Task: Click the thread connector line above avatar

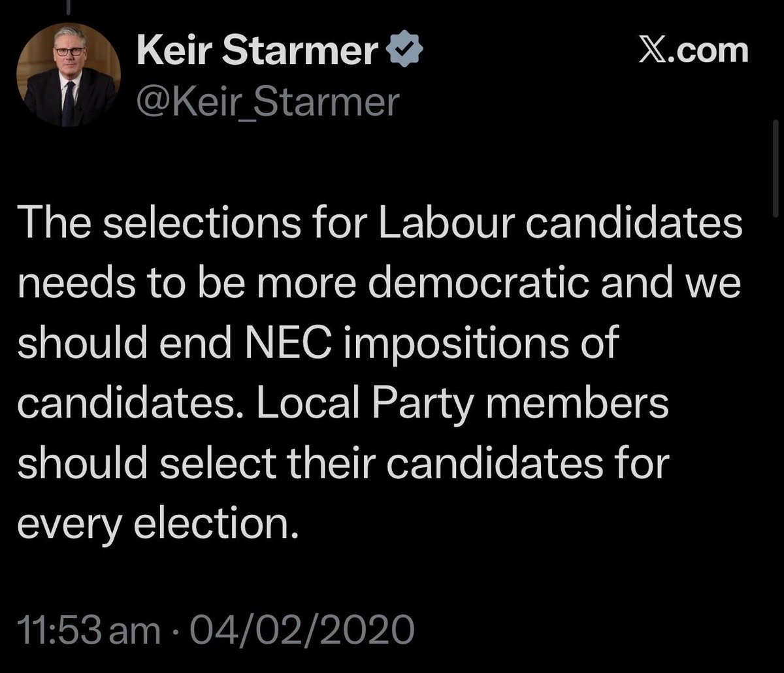Action: coord(73,5)
